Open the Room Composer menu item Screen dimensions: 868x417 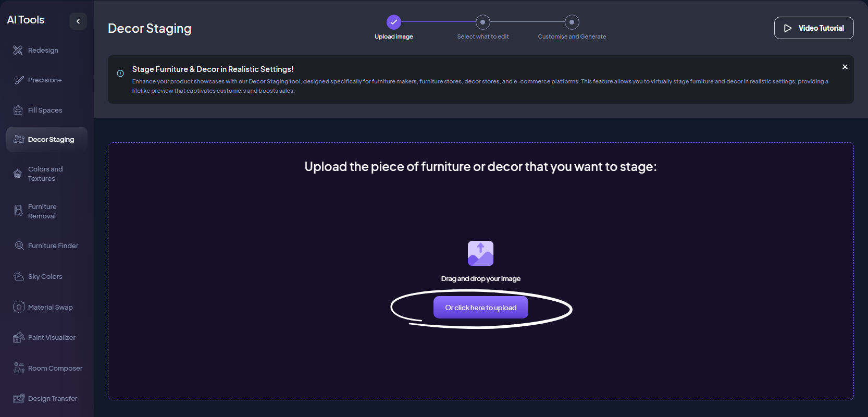tap(55, 369)
